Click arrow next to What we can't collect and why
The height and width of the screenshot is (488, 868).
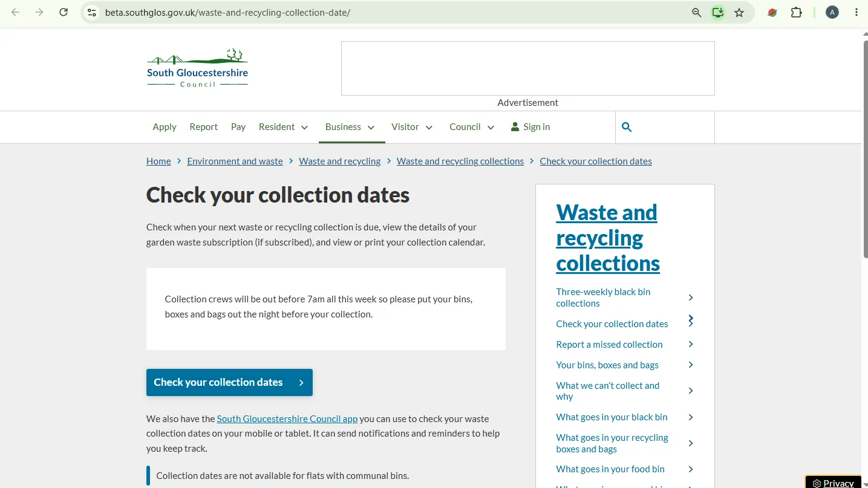point(691,391)
